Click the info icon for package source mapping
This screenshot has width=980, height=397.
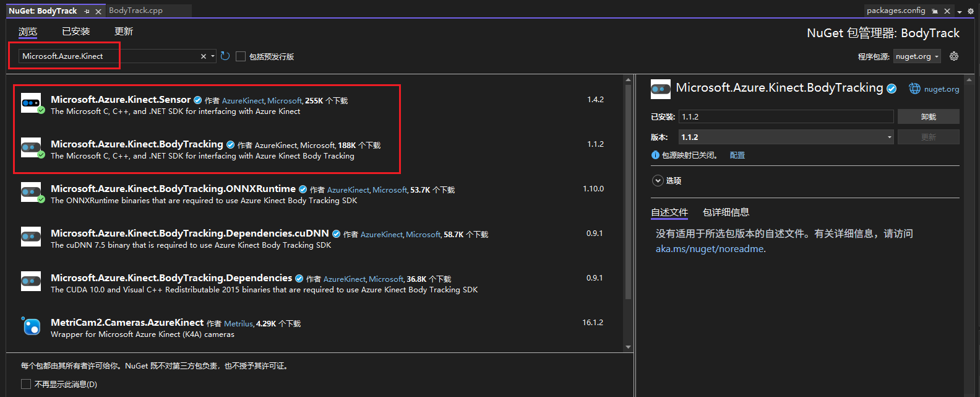[655, 155]
